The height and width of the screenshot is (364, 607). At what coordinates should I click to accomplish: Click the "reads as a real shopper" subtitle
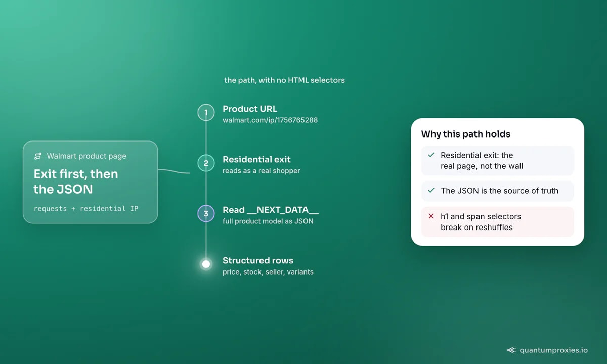coord(261,171)
